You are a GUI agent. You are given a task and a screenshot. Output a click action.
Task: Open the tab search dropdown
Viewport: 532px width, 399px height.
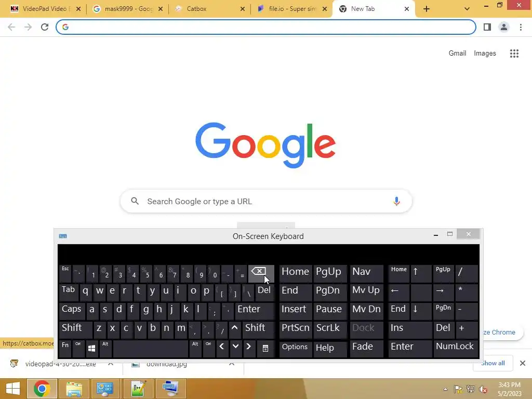(467, 9)
